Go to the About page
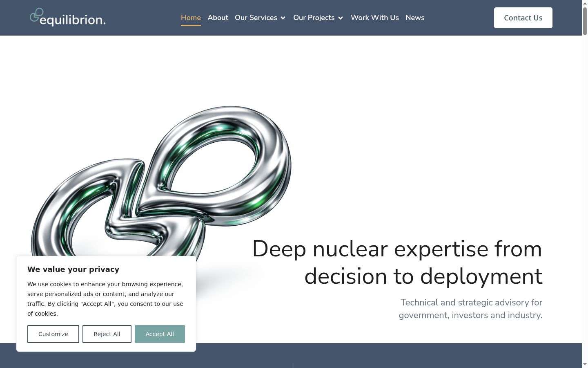Viewport: 588px width, 368px height. [218, 18]
